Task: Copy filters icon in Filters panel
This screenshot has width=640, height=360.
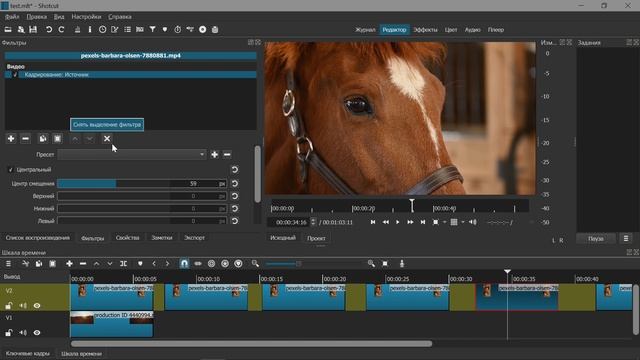Action: (x=43, y=139)
